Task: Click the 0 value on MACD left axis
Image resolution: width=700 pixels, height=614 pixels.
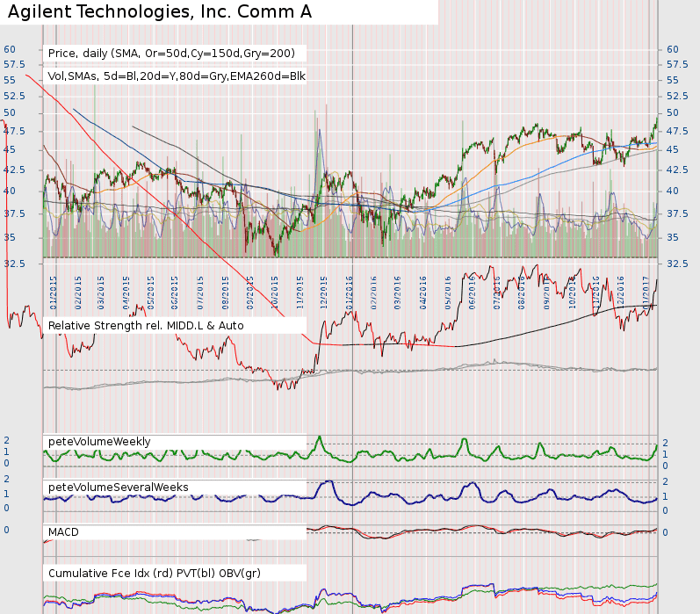Action: click(6, 530)
